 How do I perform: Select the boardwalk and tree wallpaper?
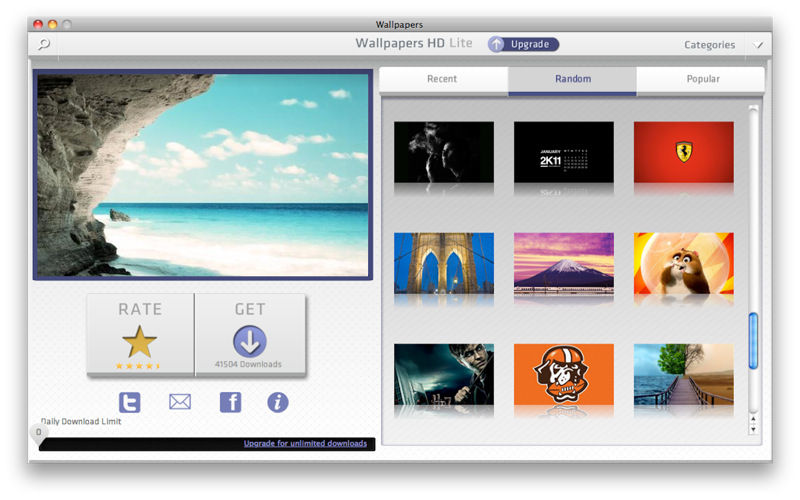coord(684,374)
